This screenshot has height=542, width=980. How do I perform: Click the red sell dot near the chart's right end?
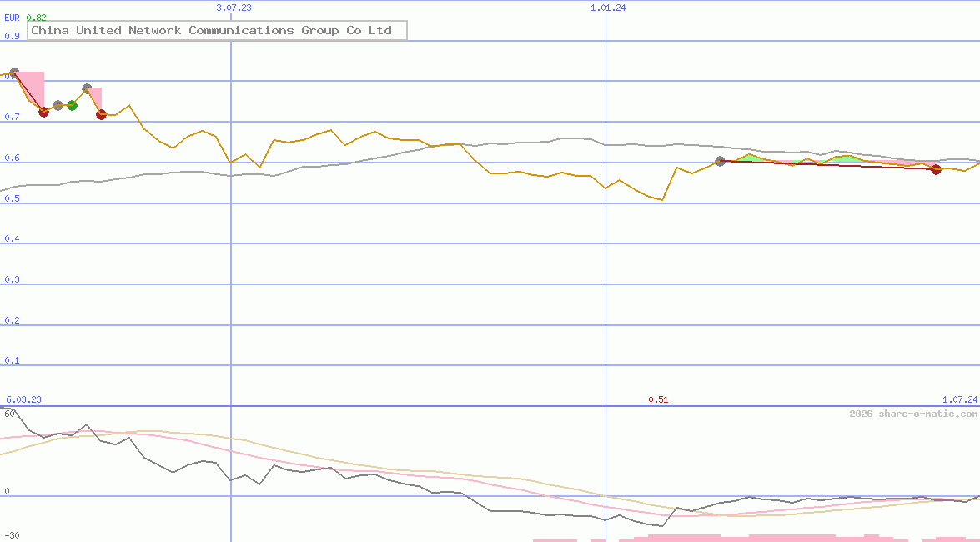[x=936, y=170]
